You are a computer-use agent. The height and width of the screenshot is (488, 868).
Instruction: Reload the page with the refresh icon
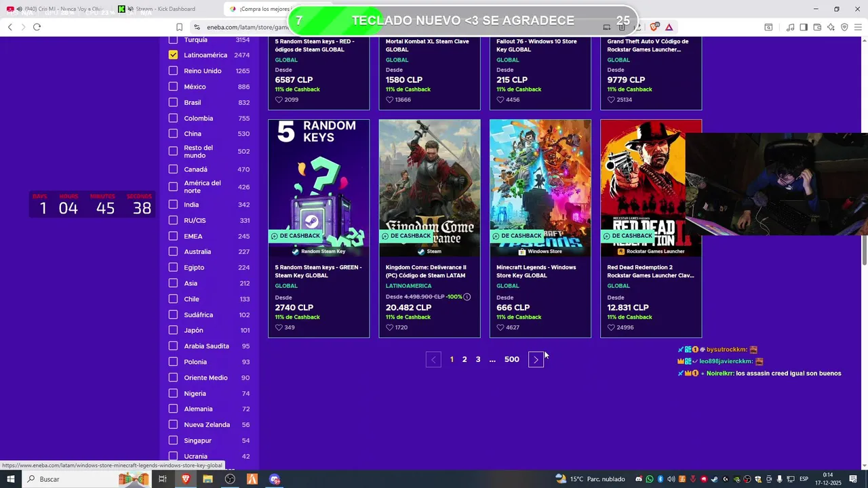point(37,27)
